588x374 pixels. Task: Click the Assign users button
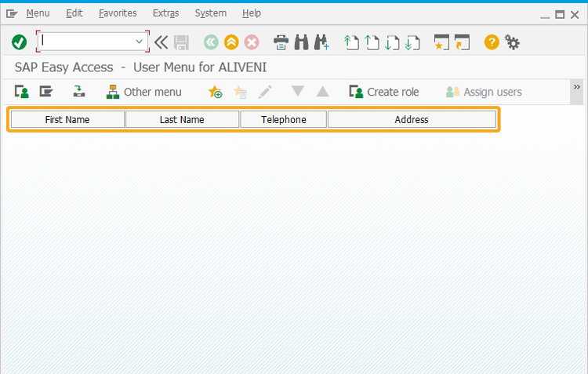tap(484, 92)
